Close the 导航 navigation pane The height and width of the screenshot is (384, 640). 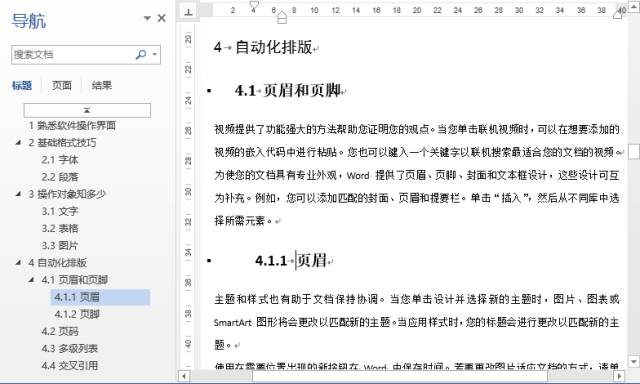coord(162,18)
